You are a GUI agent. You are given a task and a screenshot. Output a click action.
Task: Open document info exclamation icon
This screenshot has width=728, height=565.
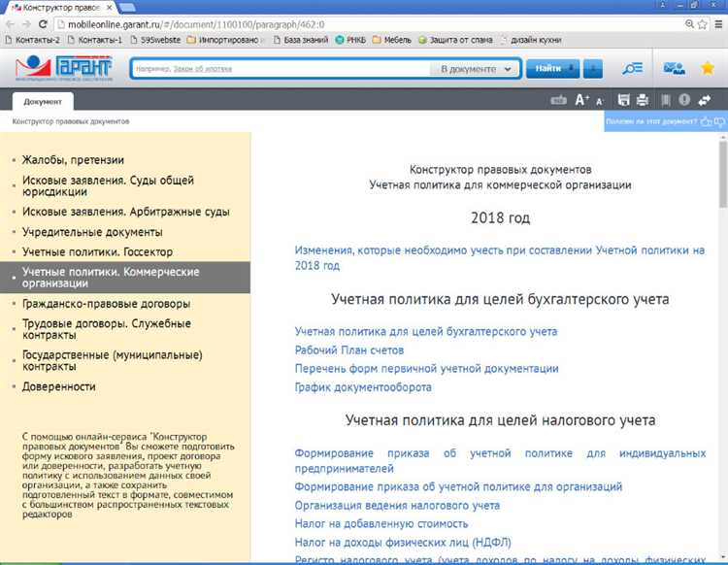tap(684, 100)
